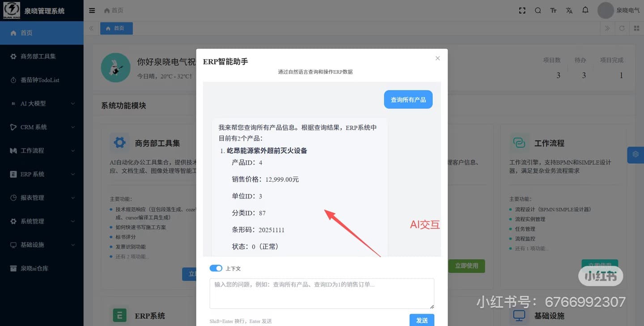
Task: Click the welcome banner profile avatar
Action: tap(116, 68)
